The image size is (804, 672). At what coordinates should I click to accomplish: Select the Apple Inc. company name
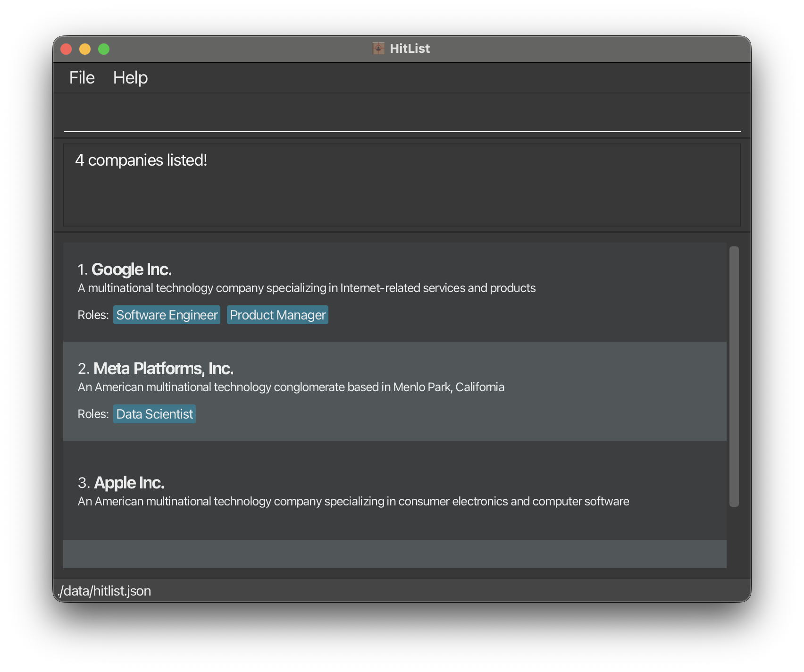[129, 483]
